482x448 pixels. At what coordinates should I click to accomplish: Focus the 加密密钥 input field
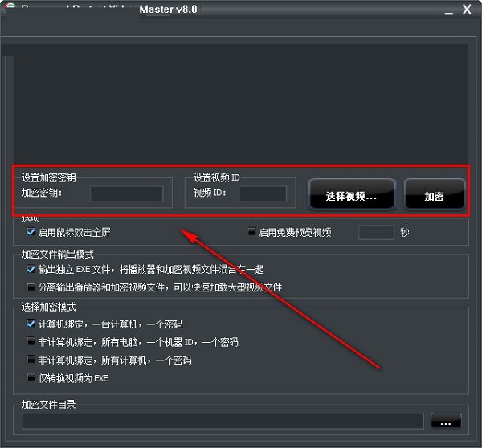pyautogui.click(x=126, y=193)
